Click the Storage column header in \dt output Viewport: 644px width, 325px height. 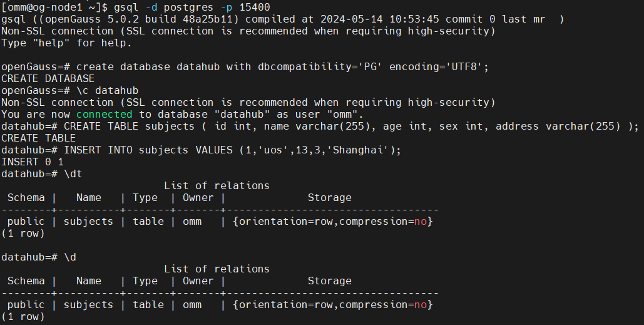click(329, 198)
